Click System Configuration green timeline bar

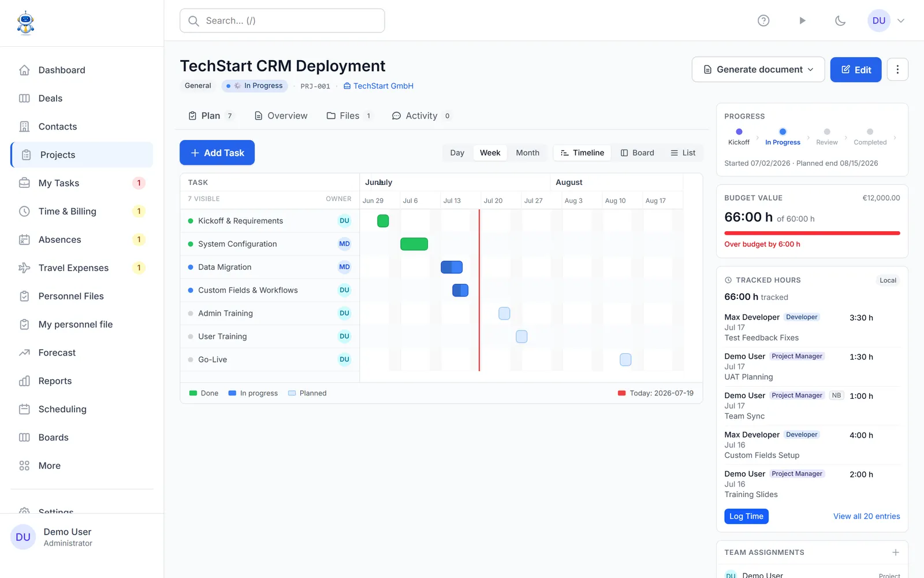coord(414,244)
